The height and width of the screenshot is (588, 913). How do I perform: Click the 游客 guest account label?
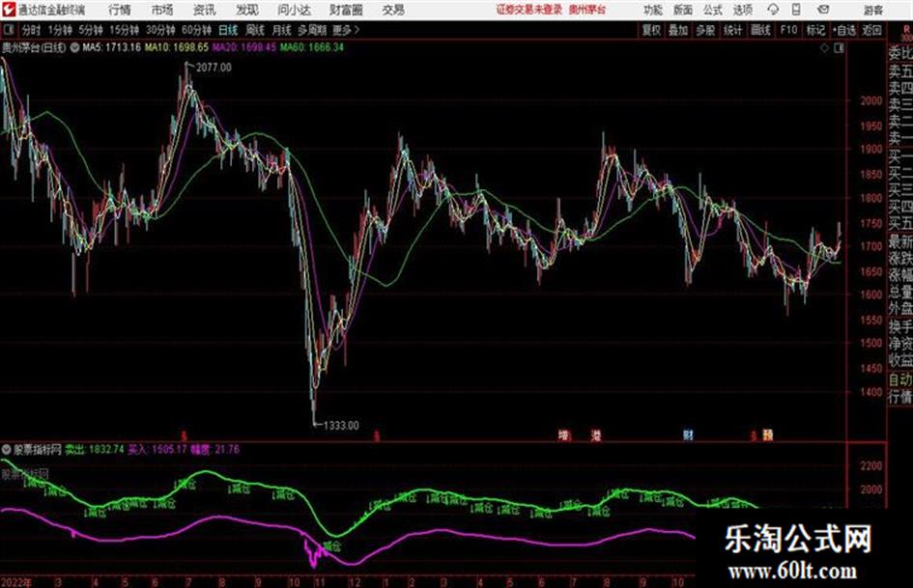873,10
